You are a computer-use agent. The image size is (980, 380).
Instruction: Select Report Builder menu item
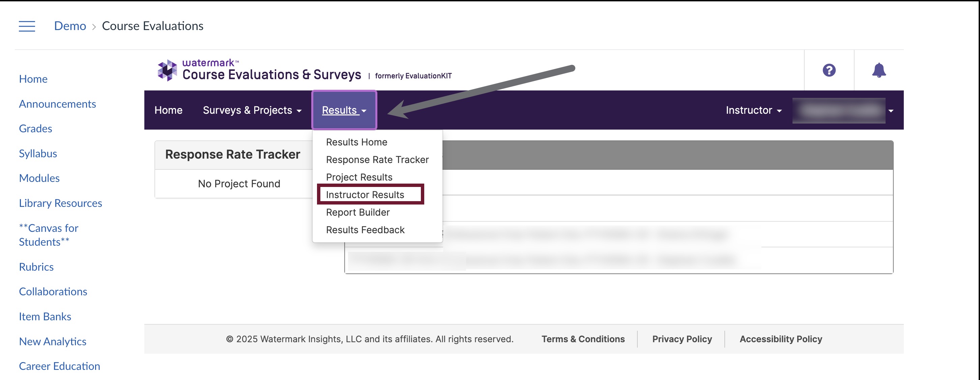(x=357, y=212)
